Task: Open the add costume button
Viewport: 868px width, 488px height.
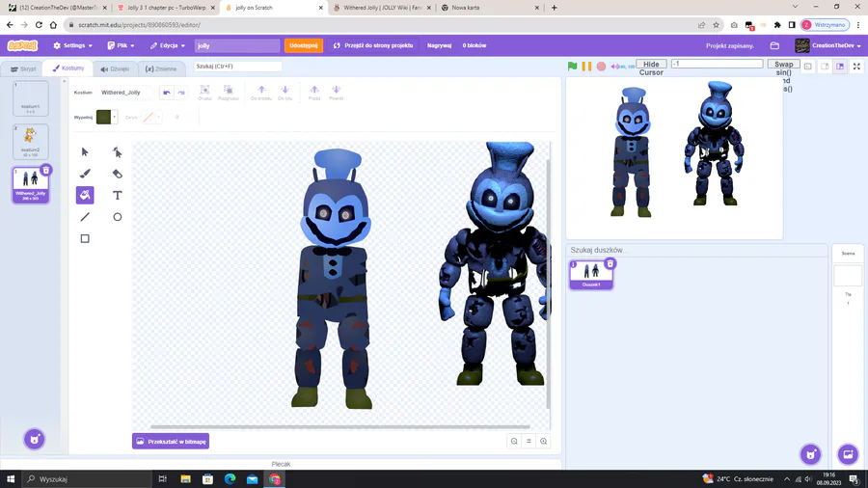Action: click(x=35, y=440)
